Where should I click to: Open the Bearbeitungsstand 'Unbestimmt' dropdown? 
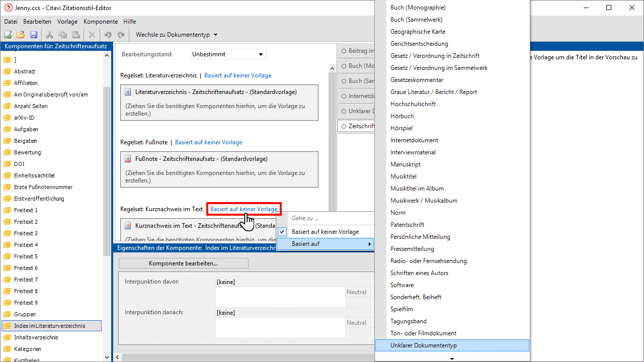[x=228, y=54]
